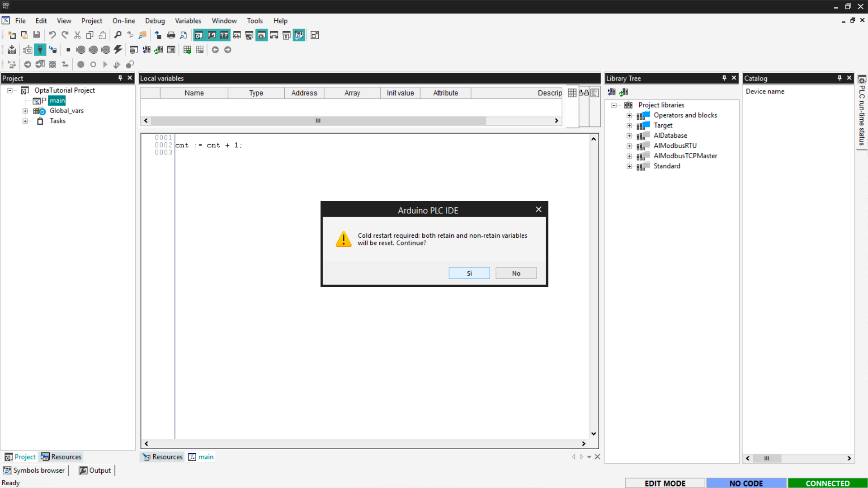This screenshot has height=488, width=868.
Task: Click the Save project toolbar icon
Action: pos(37,35)
